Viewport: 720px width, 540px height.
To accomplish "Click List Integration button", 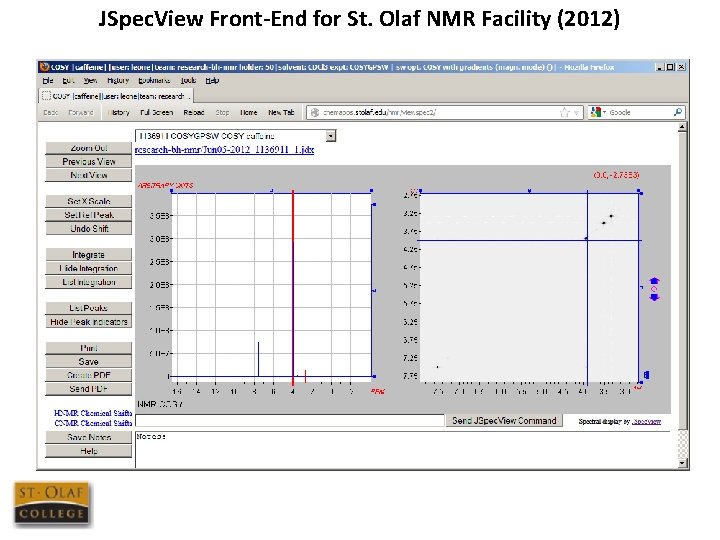I will click(x=89, y=282).
